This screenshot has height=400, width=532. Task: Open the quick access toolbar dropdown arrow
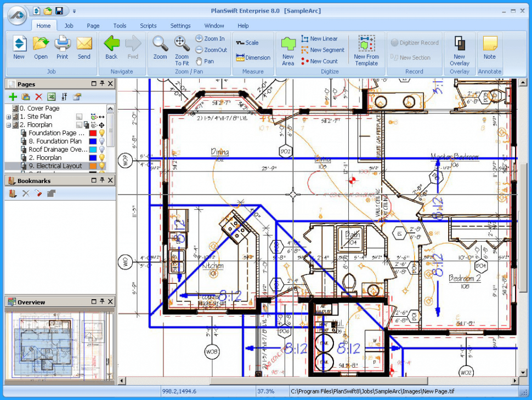coord(74,11)
